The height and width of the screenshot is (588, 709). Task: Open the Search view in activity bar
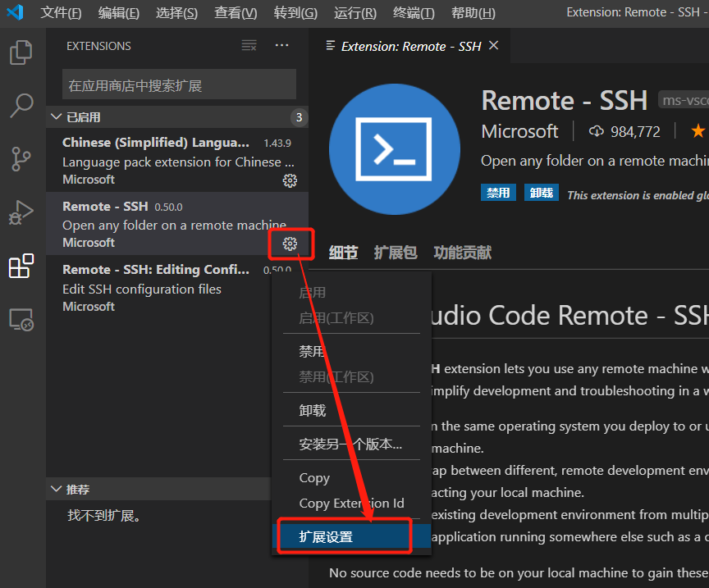click(x=21, y=106)
